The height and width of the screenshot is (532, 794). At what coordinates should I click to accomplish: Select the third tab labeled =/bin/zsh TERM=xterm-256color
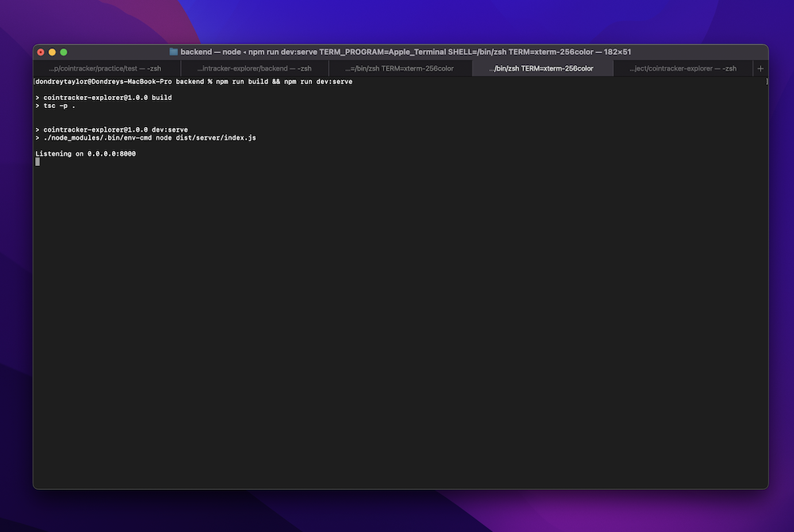coord(399,68)
